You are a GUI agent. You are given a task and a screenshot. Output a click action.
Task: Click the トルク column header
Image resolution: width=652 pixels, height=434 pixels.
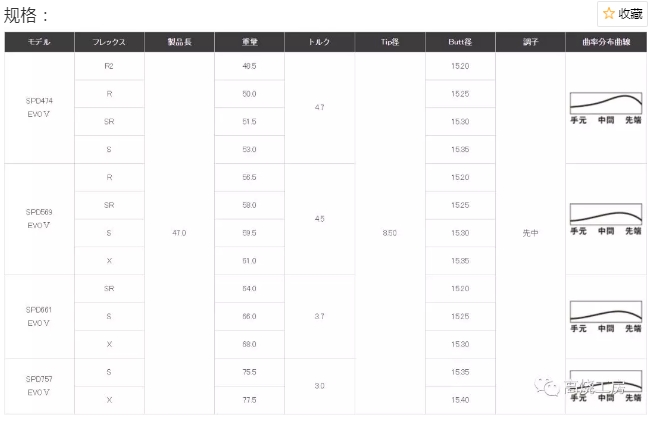[319, 43]
